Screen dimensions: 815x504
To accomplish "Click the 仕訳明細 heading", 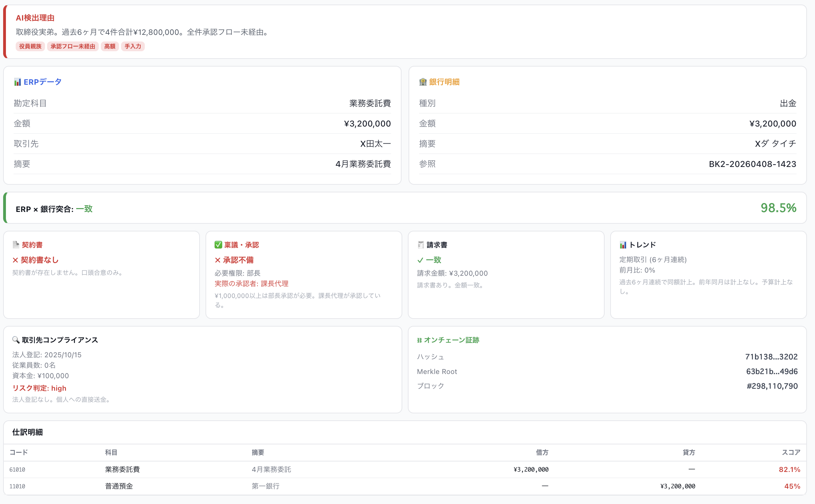I will click(x=28, y=433).
